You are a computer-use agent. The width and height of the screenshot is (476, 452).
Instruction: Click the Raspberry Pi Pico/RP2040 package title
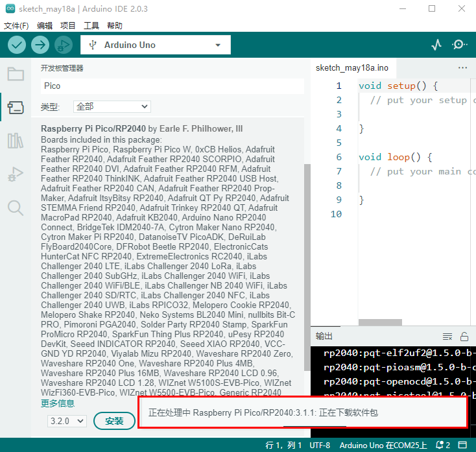click(93, 128)
